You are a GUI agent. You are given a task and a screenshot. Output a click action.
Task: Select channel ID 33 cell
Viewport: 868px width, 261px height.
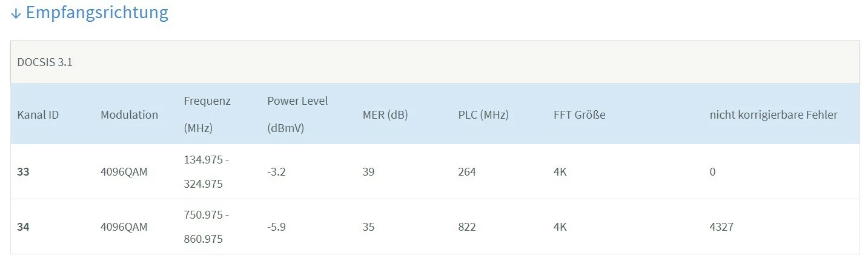[x=23, y=172]
